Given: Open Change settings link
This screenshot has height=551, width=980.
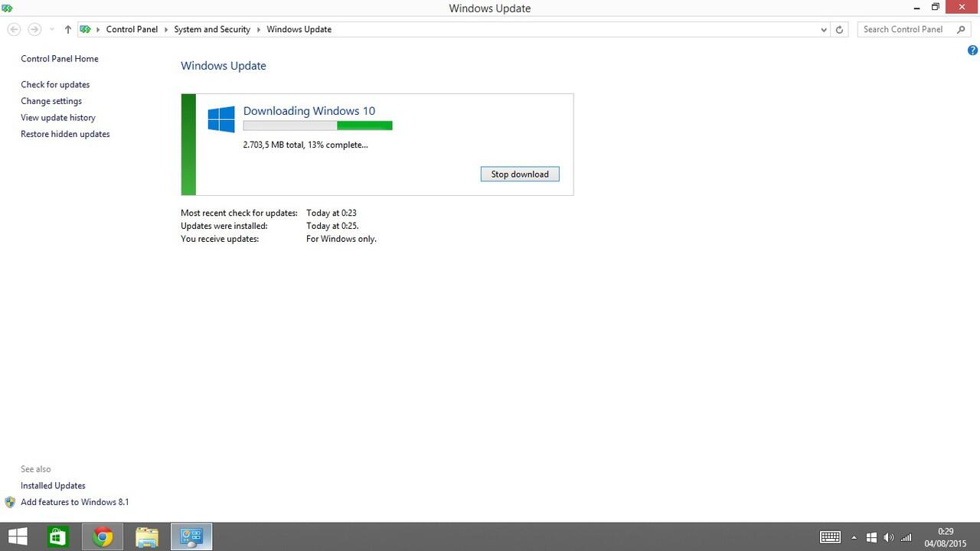Looking at the screenshot, I should [x=51, y=101].
